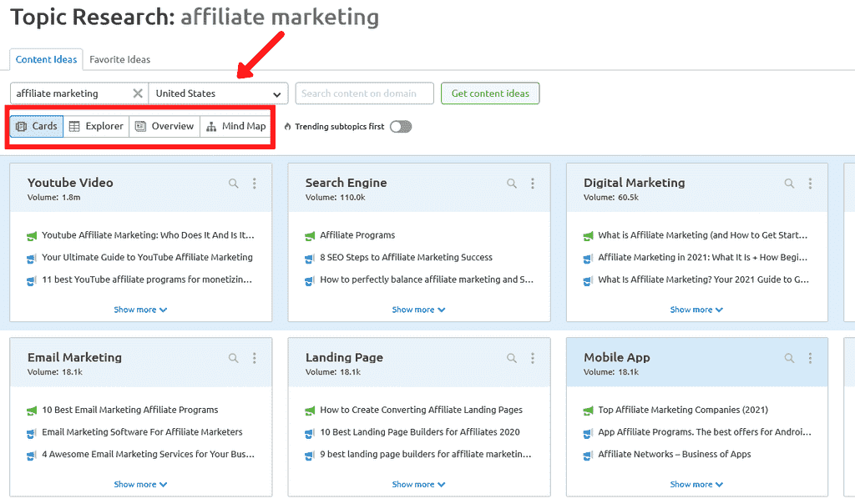Open the Search Engine card three-dot menu

533,184
